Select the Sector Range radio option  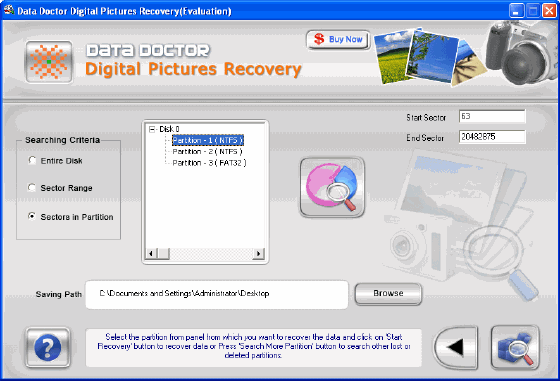point(32,187)
